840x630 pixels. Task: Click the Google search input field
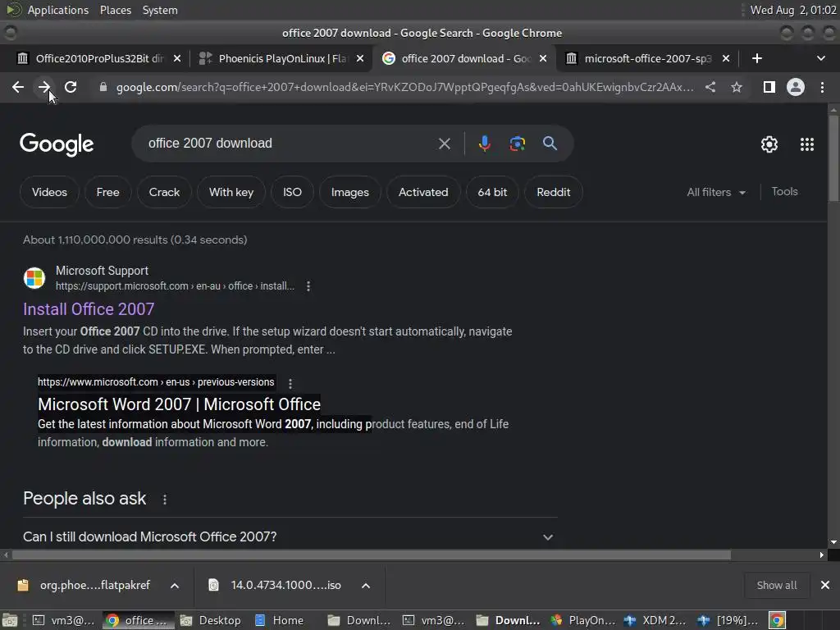coord(290,144)
